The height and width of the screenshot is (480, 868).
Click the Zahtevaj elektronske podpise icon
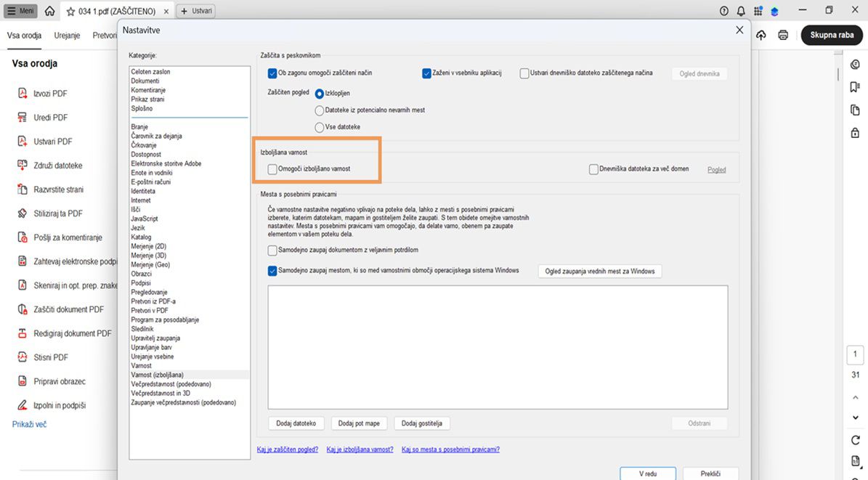[x=22, y=261]
